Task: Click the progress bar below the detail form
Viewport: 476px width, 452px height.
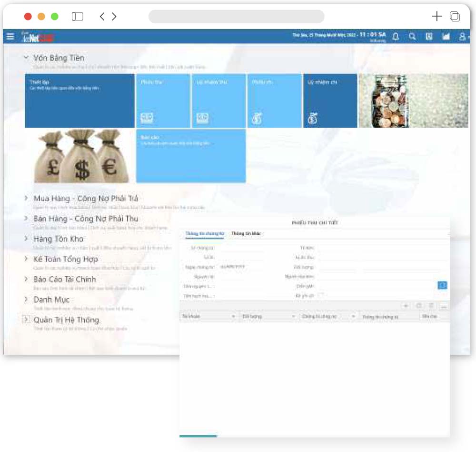Action: (198, 436)
